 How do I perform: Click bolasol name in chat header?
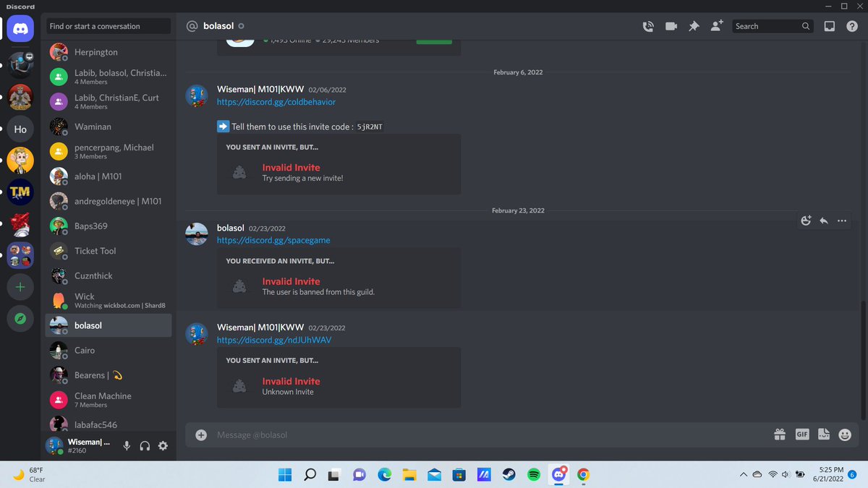(x=219, y=26)
